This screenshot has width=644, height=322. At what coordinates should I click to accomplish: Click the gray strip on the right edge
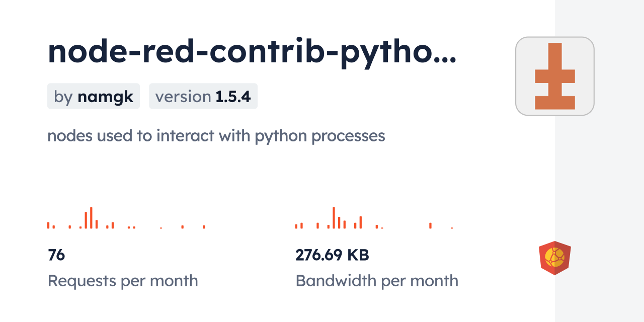(x=599, y=161)
